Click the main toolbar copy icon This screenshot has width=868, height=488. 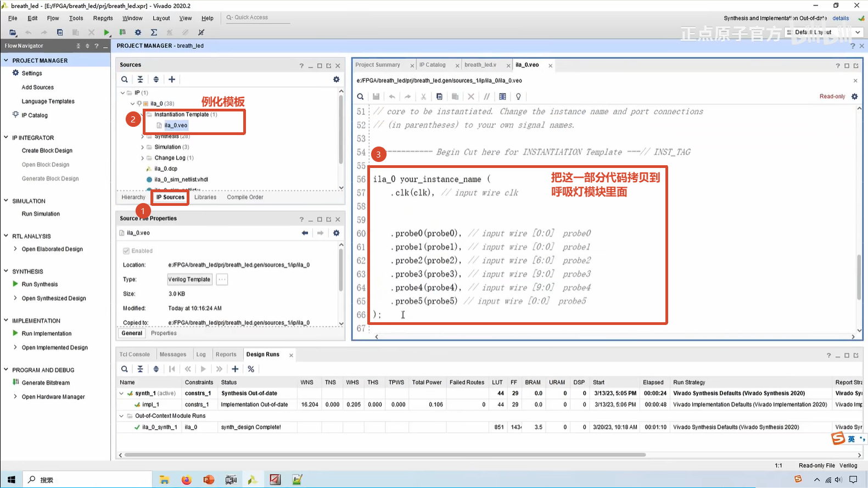[x=60, y=32]
